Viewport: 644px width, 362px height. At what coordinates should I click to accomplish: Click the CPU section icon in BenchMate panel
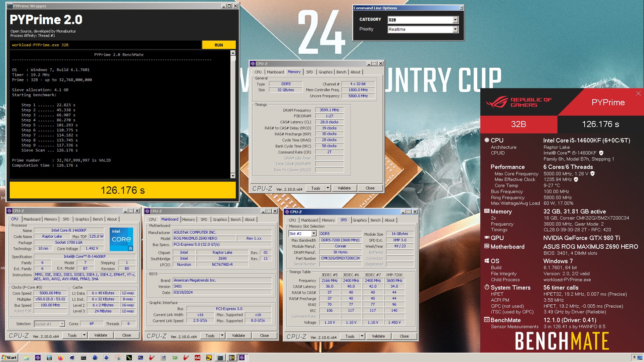coord(487,140)
